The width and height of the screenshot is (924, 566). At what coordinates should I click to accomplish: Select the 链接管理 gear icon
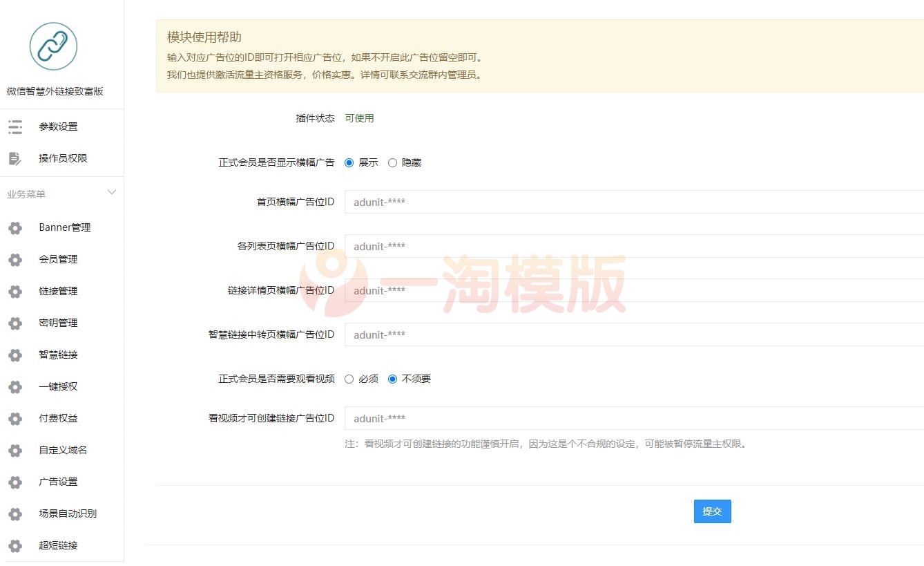(15, 291)
